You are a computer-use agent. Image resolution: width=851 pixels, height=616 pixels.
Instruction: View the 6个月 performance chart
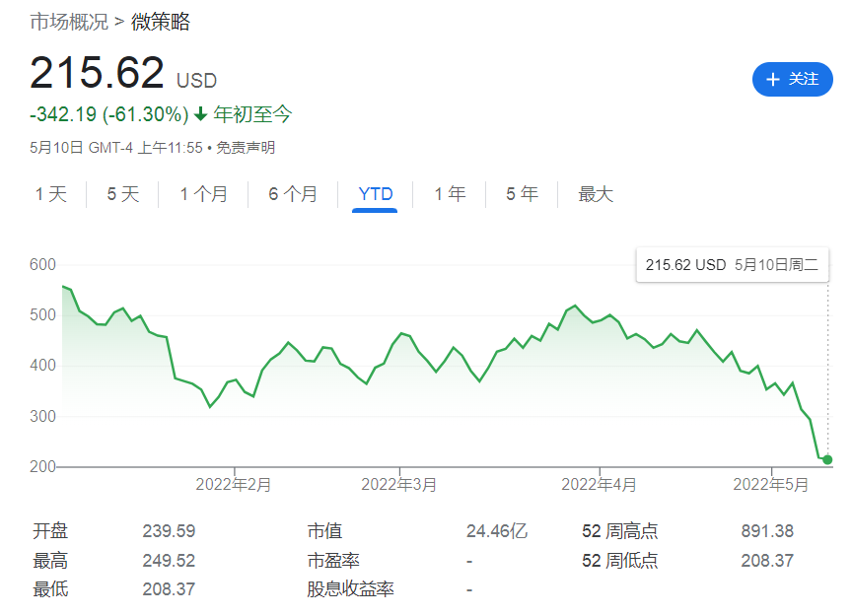coord(291,194)
